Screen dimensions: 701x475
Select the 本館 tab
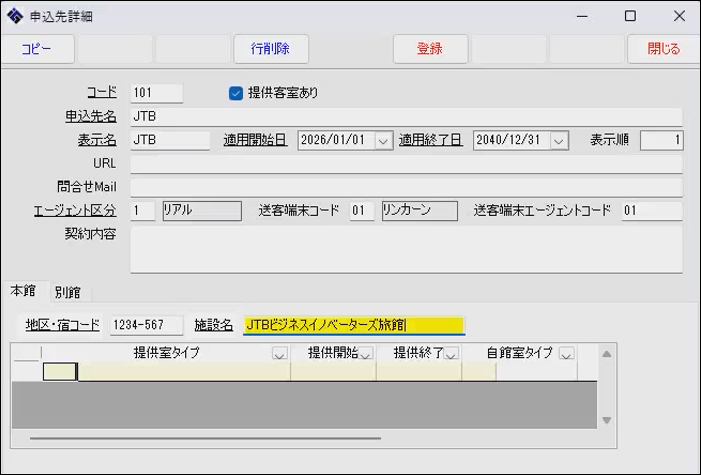[22, 291]
